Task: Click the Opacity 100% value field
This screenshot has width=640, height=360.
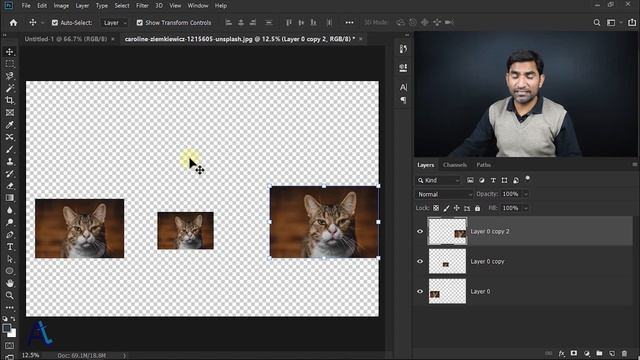Action: (511, 194)
